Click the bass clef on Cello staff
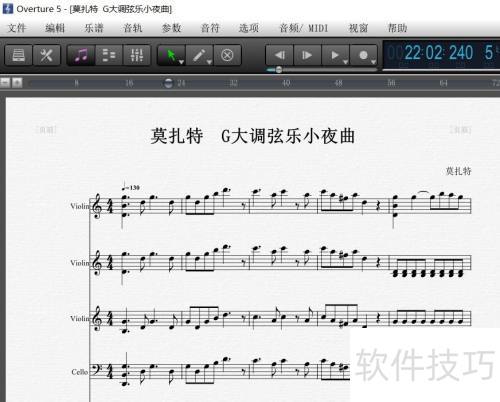The image size is (500, 402). point(98,371)
